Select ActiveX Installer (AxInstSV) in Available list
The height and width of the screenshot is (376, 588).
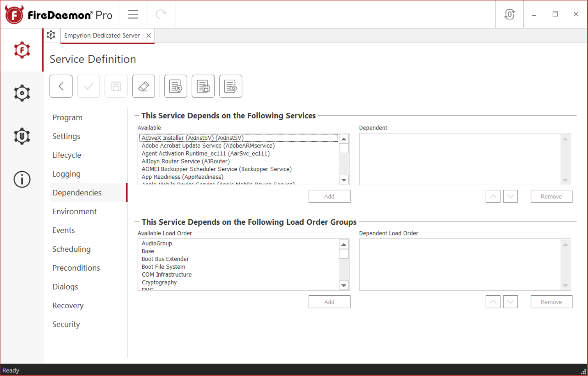tap(239, 138)
